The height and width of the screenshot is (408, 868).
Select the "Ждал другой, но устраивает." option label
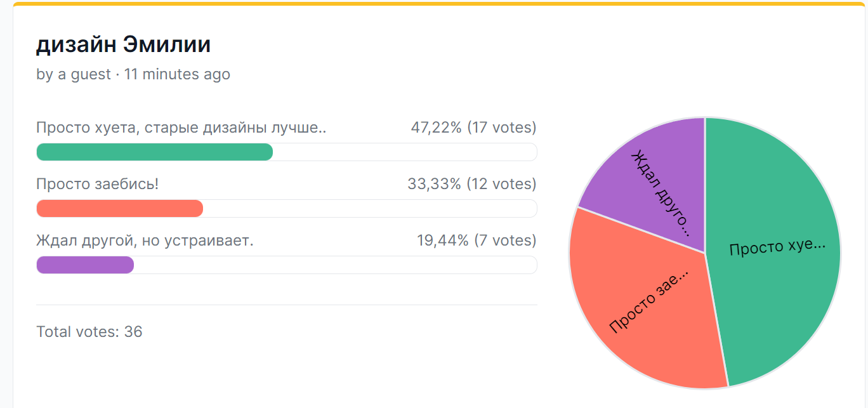click(145, 240)
